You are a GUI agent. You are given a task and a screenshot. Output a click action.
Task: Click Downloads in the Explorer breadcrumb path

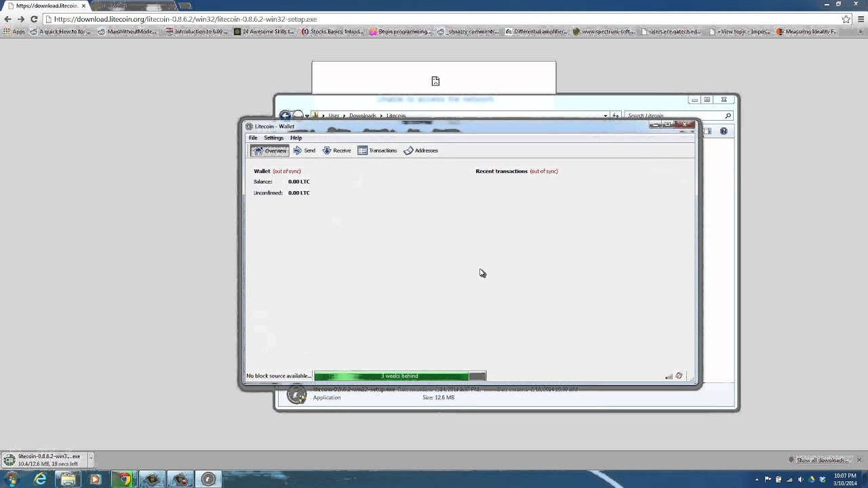[362, 116]
